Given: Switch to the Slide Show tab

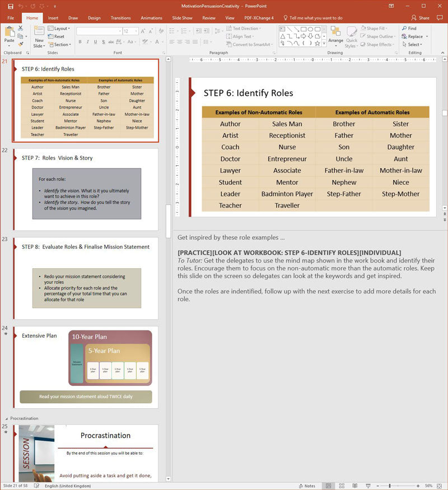Looking at the screenshot, I should [182, 18].
